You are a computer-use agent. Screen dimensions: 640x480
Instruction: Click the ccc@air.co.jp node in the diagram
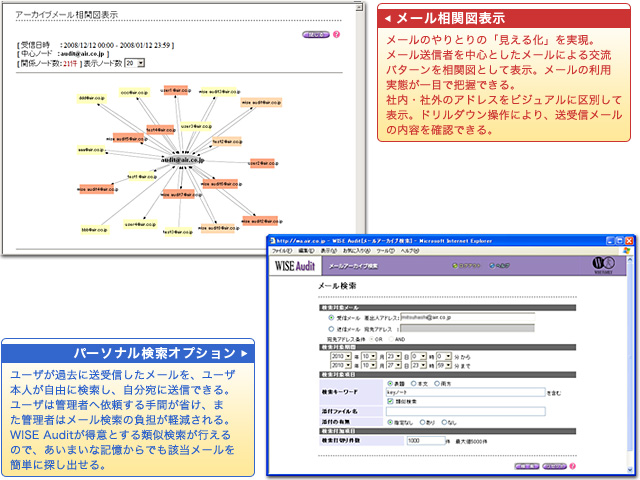click(x=134, y=93)
